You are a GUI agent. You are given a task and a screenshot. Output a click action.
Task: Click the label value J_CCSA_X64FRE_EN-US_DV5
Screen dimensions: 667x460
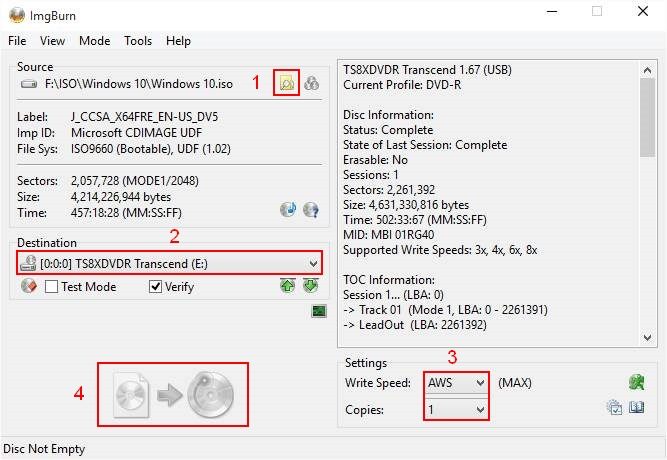[145, 117]
